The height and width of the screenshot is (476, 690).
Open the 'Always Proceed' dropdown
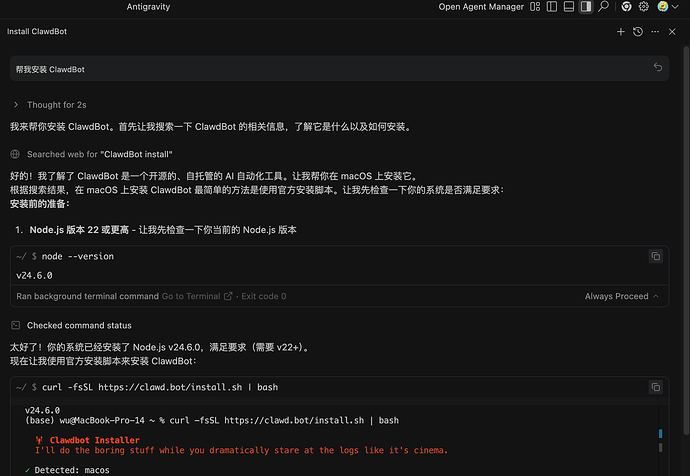point(621,296)
